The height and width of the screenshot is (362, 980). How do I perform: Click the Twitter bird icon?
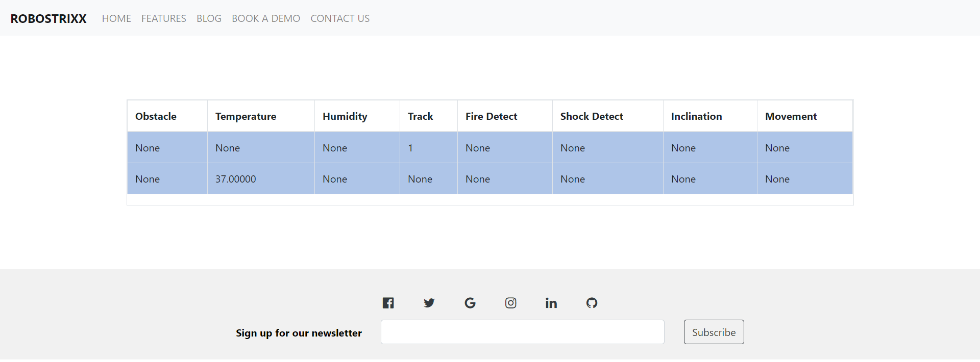click(429, 303)
